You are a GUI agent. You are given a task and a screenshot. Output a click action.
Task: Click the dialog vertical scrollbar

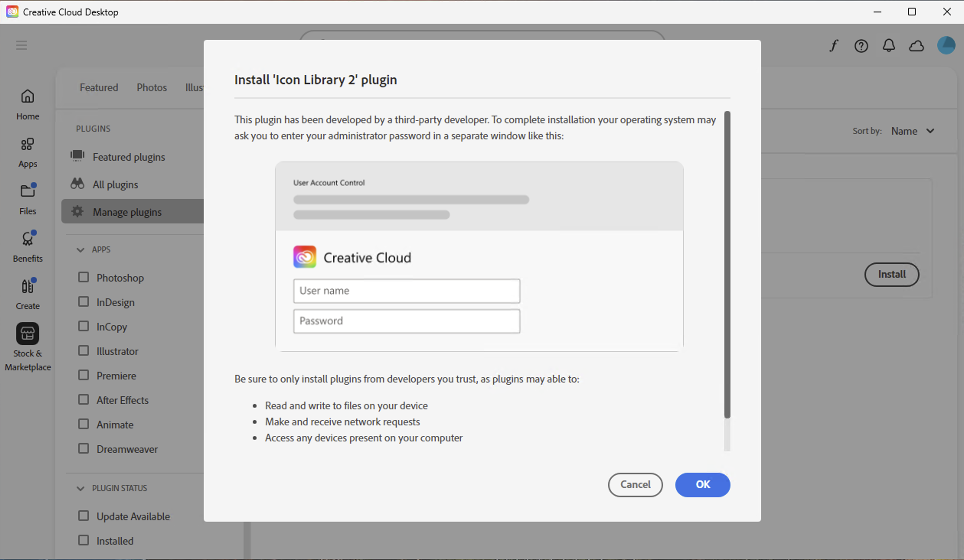click(x=727, y=265)
